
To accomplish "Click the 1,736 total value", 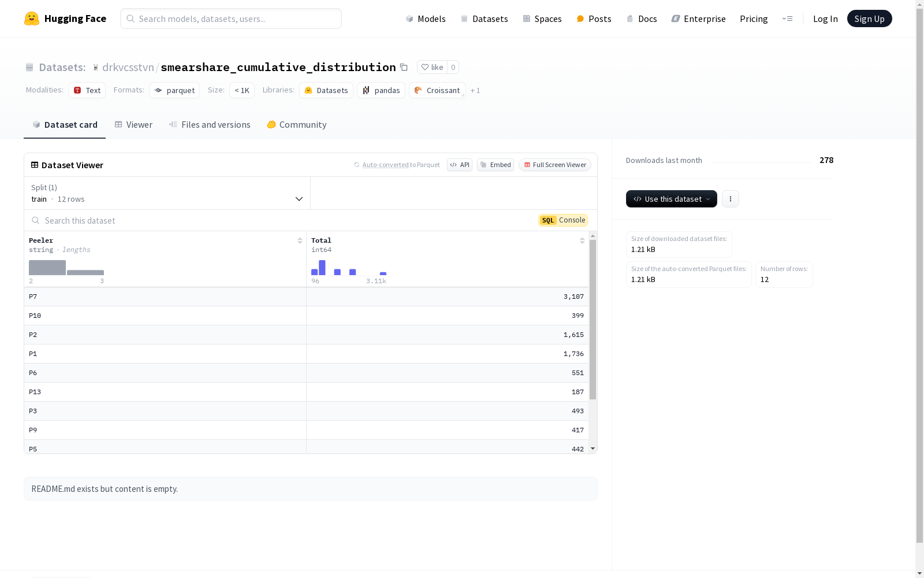I will 573,354.
